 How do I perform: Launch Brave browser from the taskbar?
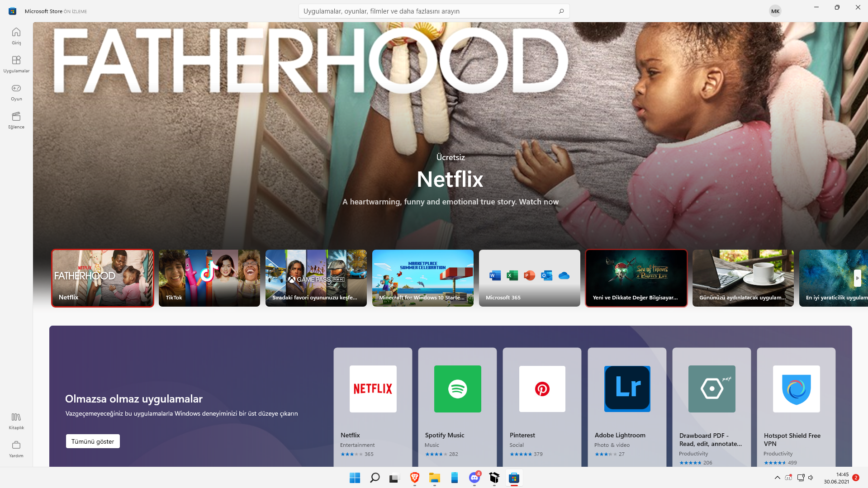414,478
